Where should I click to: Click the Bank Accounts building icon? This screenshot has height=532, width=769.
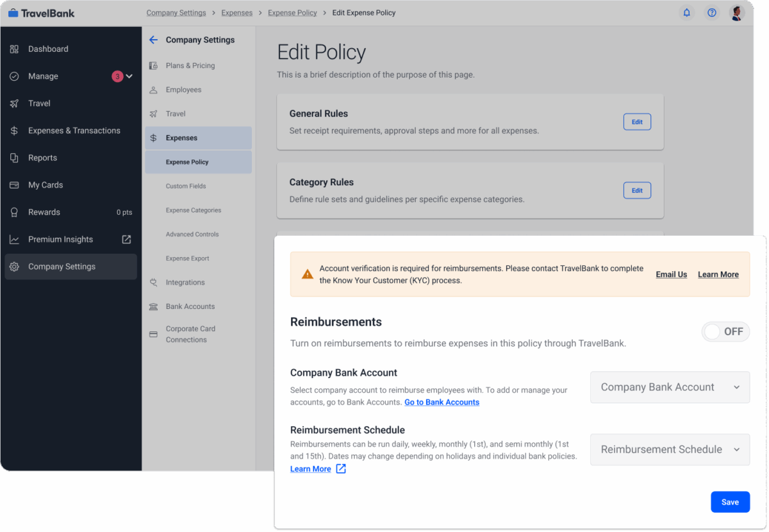pyautogui.click(x=153, y=306)
